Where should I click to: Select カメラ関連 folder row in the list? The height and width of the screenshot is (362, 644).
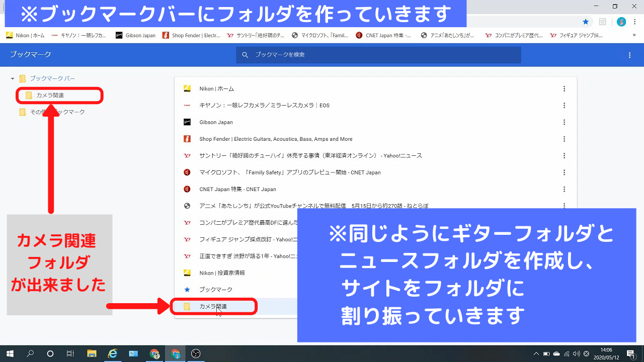point(236,306)
